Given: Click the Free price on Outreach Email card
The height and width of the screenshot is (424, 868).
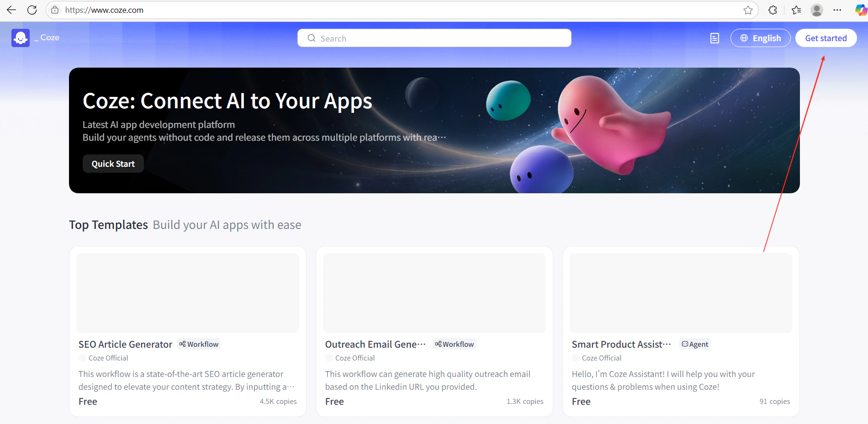Looking at the screenshot, I should click(x=334, y=402).
